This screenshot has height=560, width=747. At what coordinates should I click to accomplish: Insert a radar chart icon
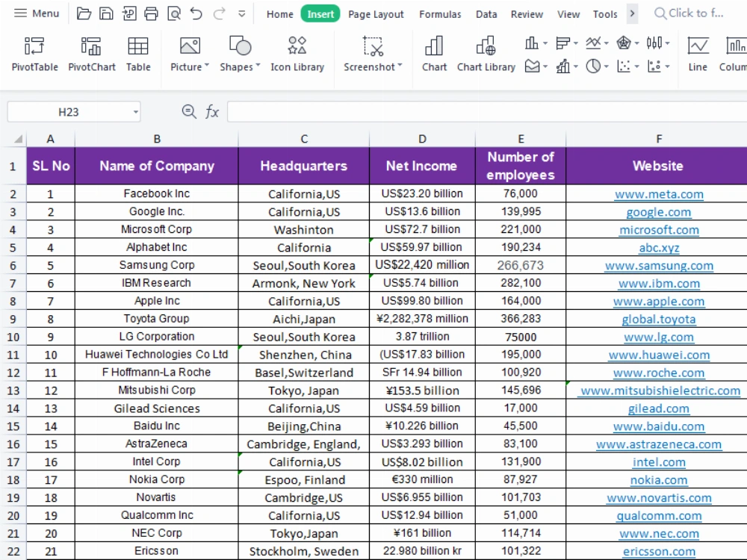coord(624,43)
